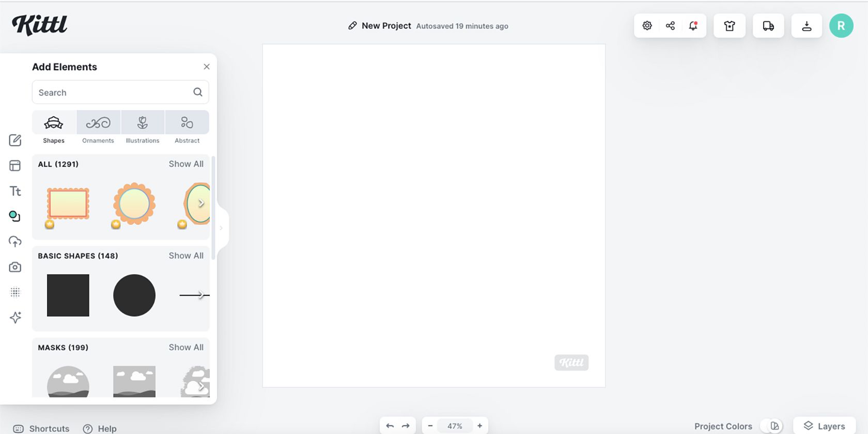Zoom out with the minus button

coord(430,426)
